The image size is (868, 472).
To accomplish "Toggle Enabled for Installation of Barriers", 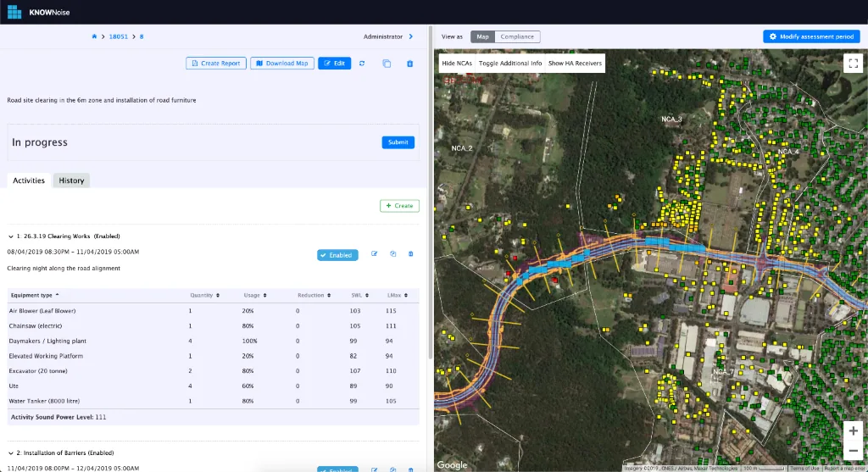I will pyautogui.click(x=337, y=469).
